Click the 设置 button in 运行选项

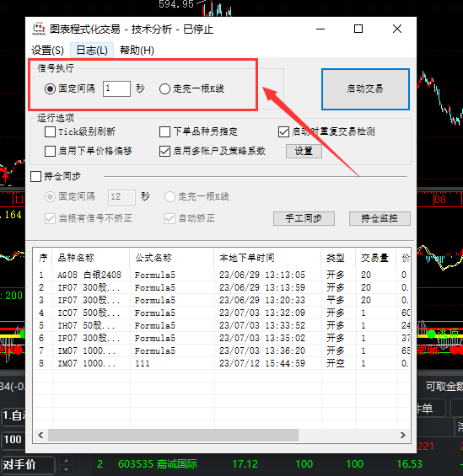coord(304,151)
